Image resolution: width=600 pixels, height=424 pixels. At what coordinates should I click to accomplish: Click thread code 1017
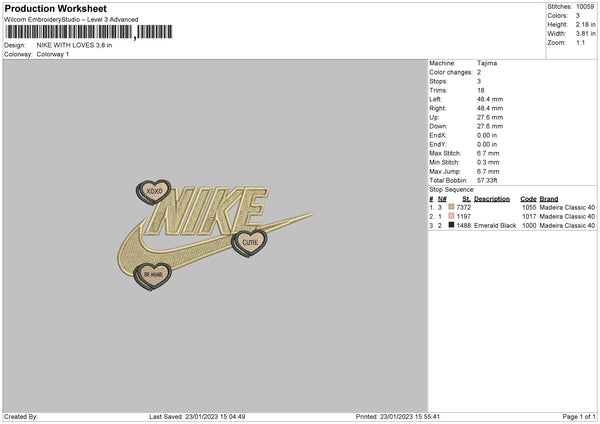[529, 217]
